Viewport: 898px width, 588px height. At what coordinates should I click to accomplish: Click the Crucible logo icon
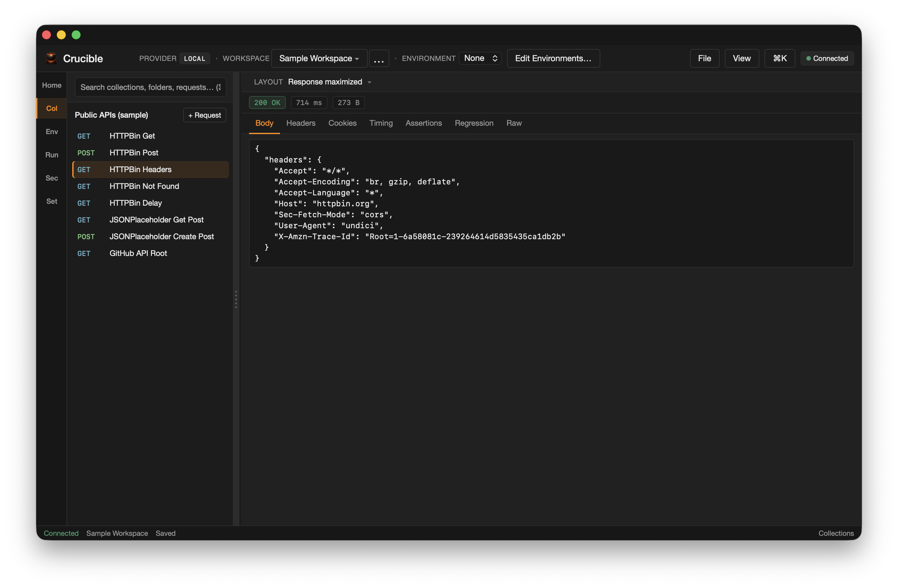point(51,58)
